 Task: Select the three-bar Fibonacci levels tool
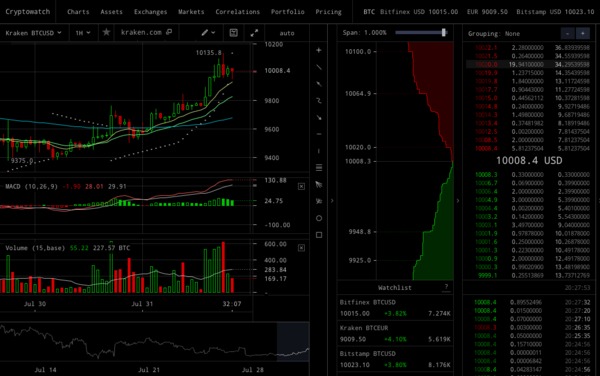(x=319, y=168)
